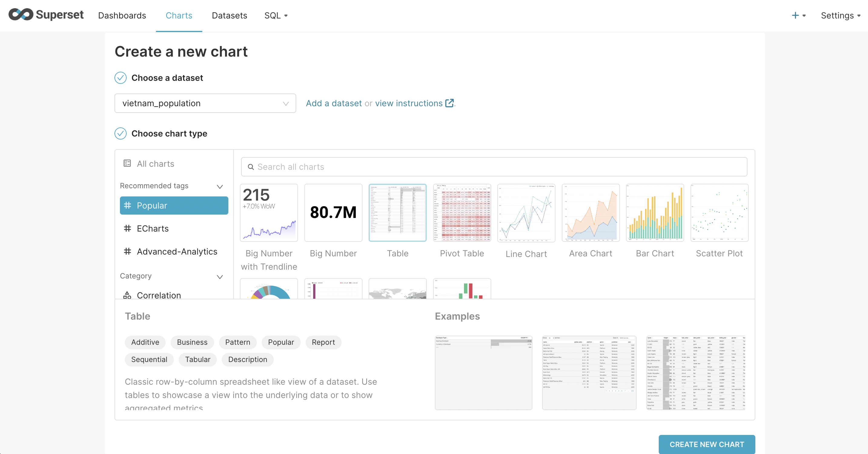Select the Big Number with Trendline chart

click(269, 212)
